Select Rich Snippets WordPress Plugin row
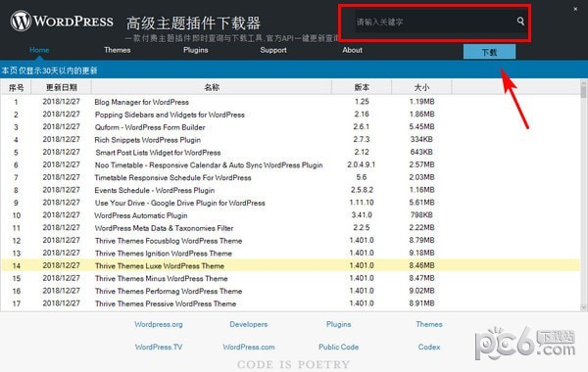Screen dimensions: 588x372 tap(291, 140)
